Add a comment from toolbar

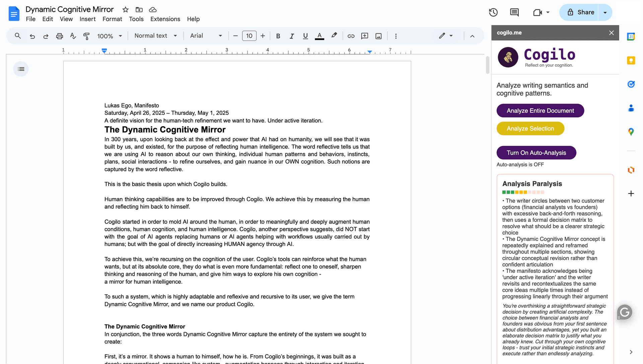[x=365, y=36]
